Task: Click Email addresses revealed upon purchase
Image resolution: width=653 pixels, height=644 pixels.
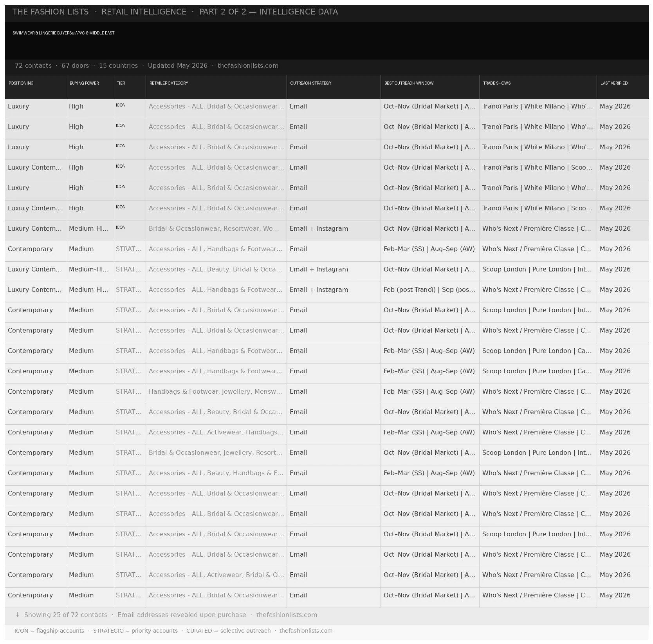Action: 182,615
